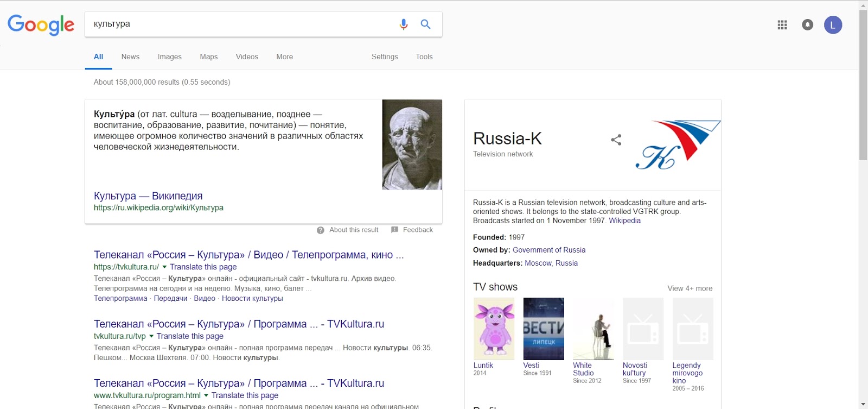Switch to the Images tab
This screenshot has width=868, height=409.
[170, 56]
